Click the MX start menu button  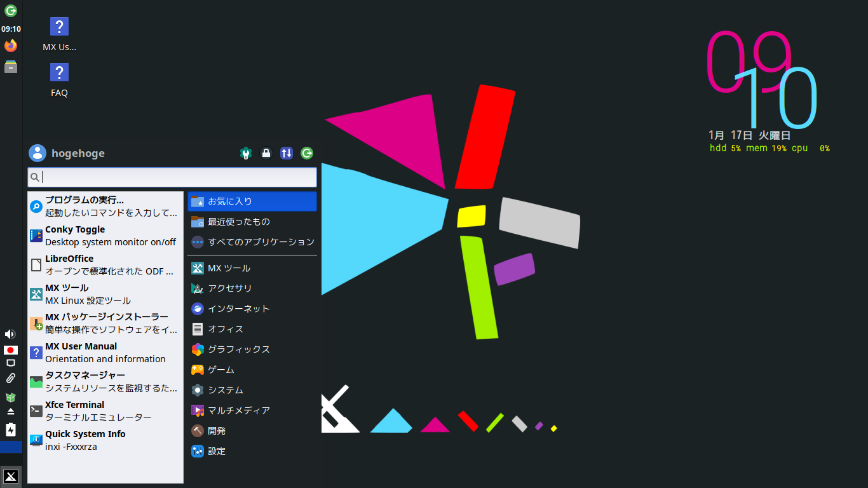coord(11,477)
